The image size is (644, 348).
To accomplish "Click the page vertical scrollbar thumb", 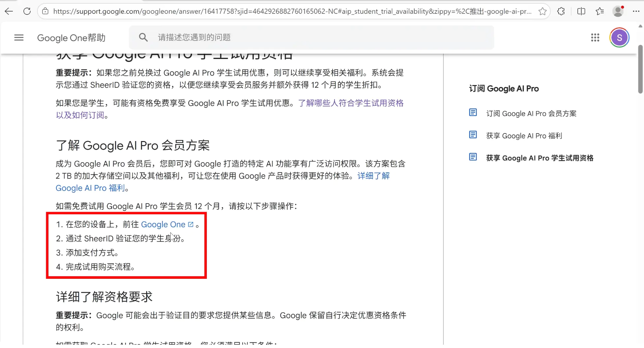I will click(x=640, y=69).
